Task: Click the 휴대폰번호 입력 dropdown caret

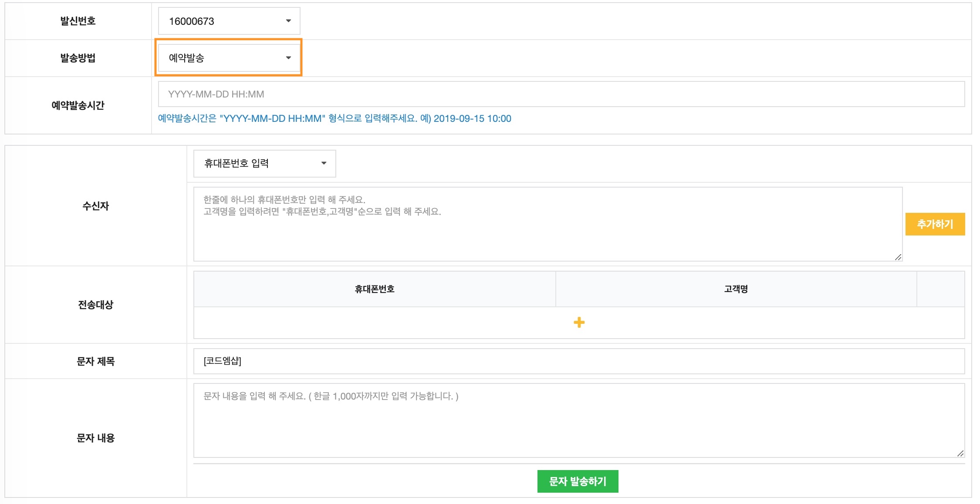Action: (324, 163)
